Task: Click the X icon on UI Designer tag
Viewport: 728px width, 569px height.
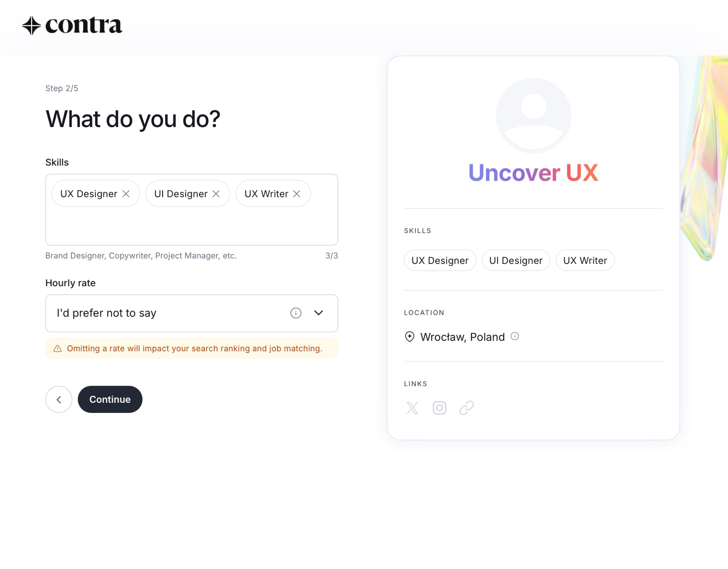Action: (217, 193)
